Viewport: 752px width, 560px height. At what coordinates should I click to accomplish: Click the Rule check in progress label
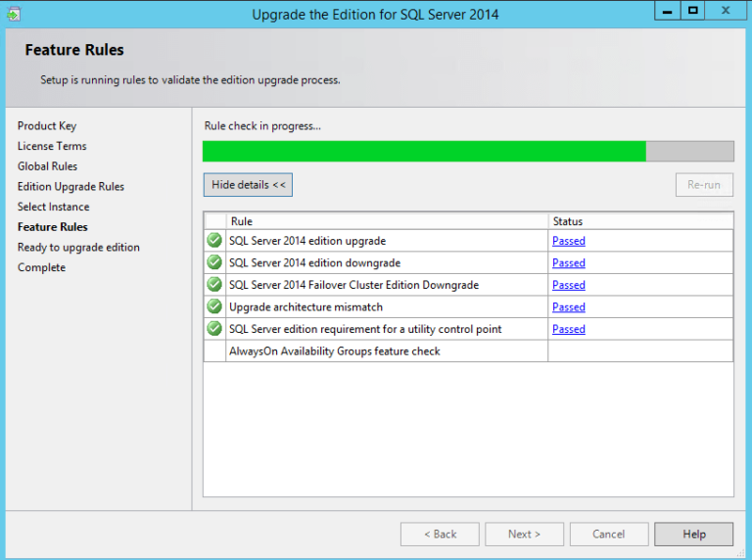pos(262,125)
